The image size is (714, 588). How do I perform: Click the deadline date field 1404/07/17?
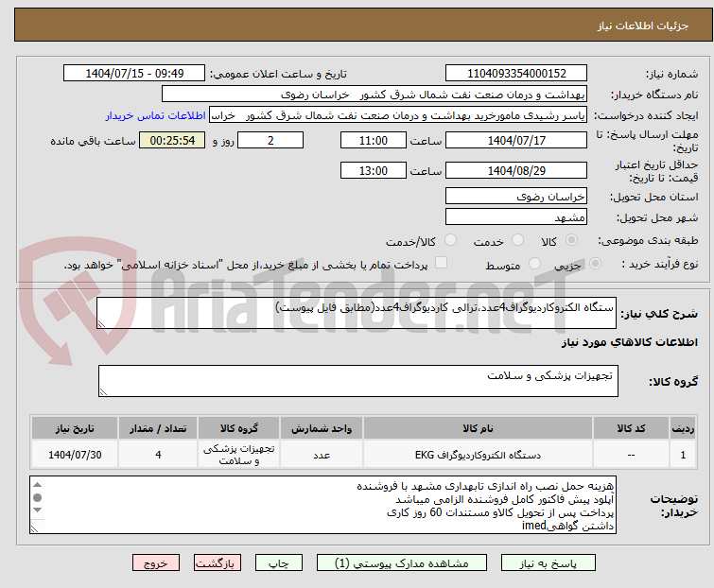pos(516,140)
